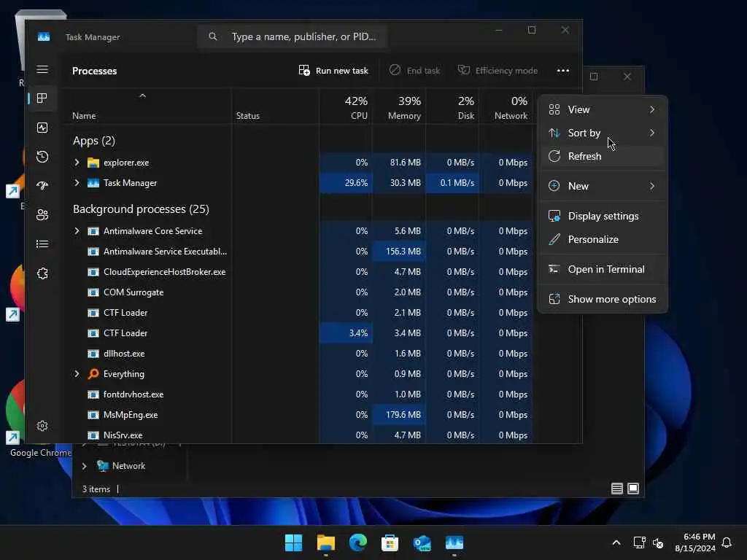Open the notification bell in system tray

click(727, 542)
